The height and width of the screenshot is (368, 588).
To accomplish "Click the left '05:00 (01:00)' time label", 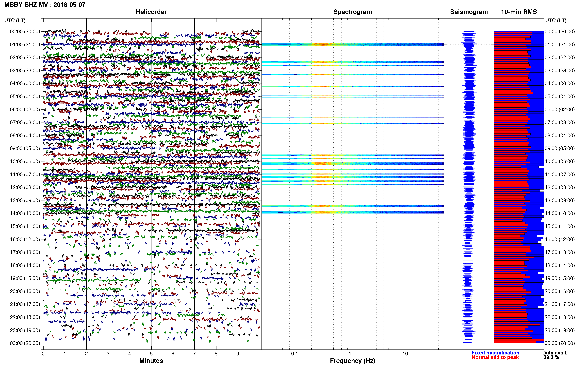I will point(25,96).
